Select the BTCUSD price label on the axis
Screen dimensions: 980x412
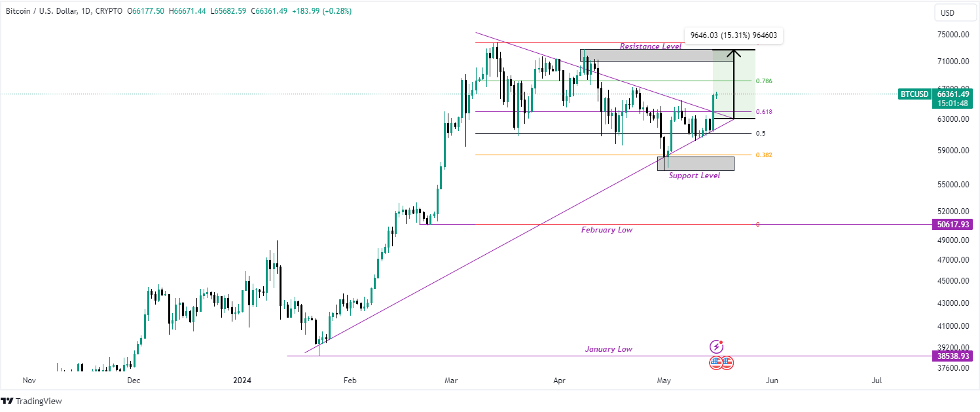click(x=914, y=94)
